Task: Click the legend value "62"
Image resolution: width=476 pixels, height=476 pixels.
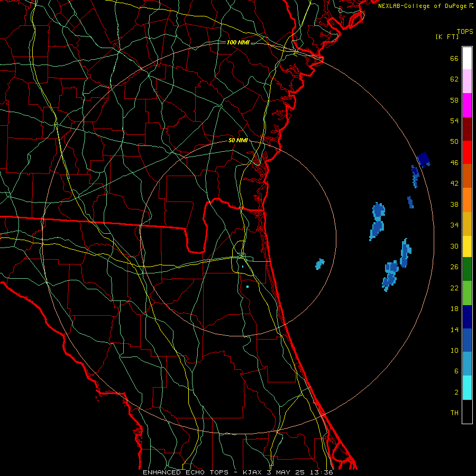Action: point(454,79)
